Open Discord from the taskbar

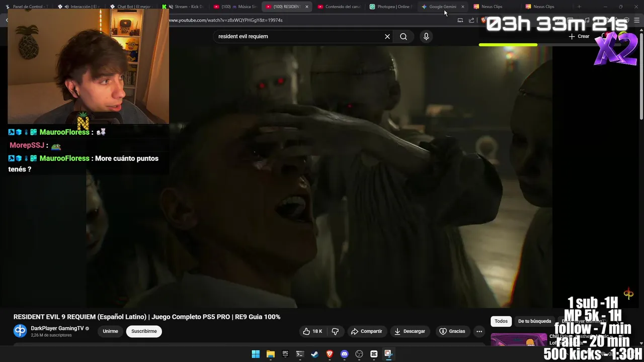point(344,354)
